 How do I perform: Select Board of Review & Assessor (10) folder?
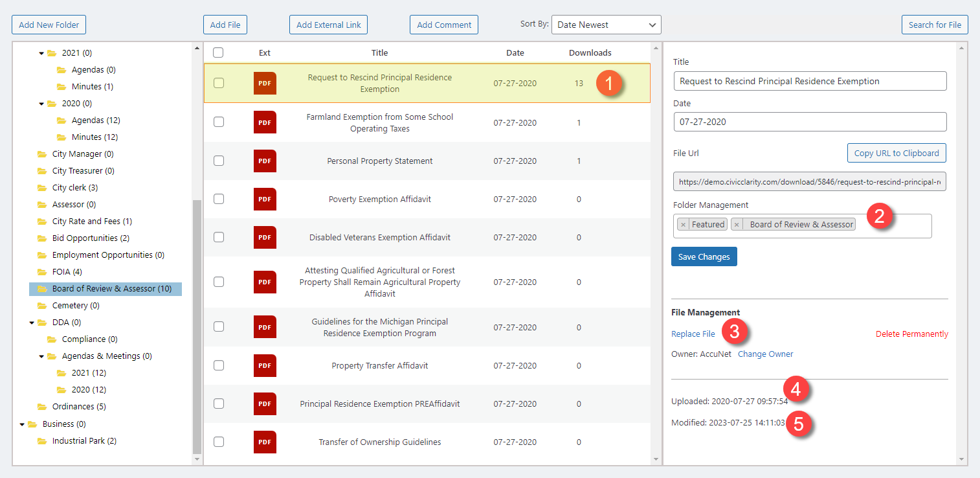click(106, 289)
